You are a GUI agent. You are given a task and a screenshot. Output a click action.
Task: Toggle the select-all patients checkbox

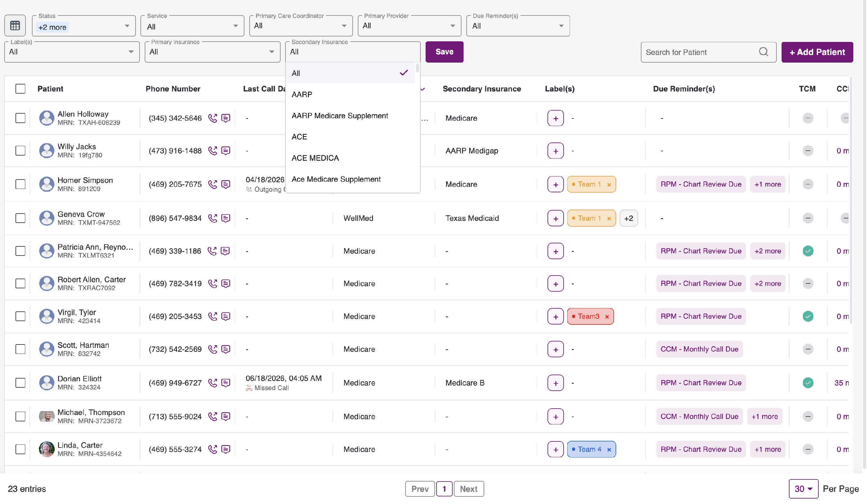click(20, 89)
